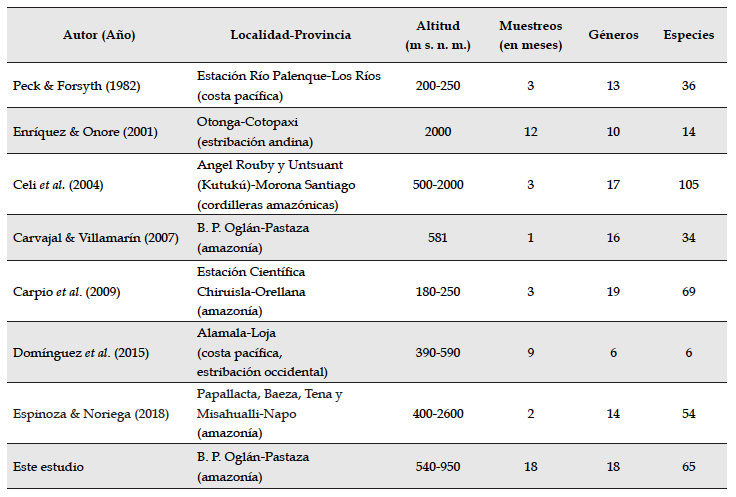
Task: Click the Celi et al. (2004) reference
Action: [x=57, y=185]
